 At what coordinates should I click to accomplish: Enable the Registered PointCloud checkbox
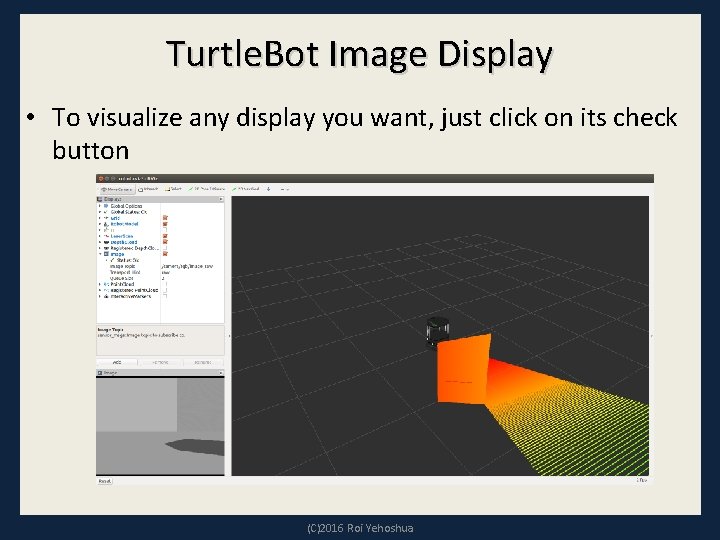pos(165,290)
